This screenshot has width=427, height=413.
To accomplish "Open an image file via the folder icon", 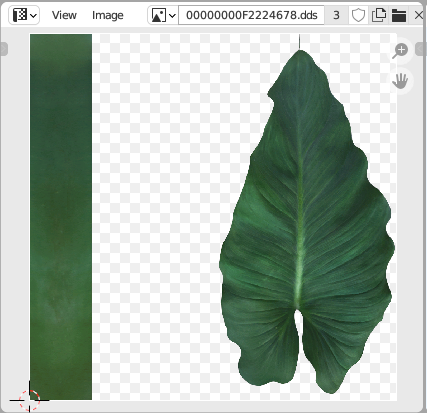I will tap(399, 15).
